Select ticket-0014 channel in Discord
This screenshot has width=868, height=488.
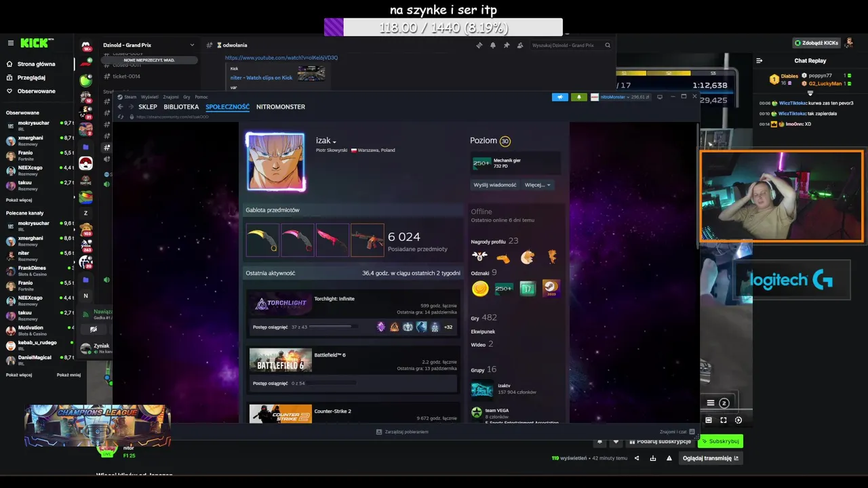pos(126,76)
